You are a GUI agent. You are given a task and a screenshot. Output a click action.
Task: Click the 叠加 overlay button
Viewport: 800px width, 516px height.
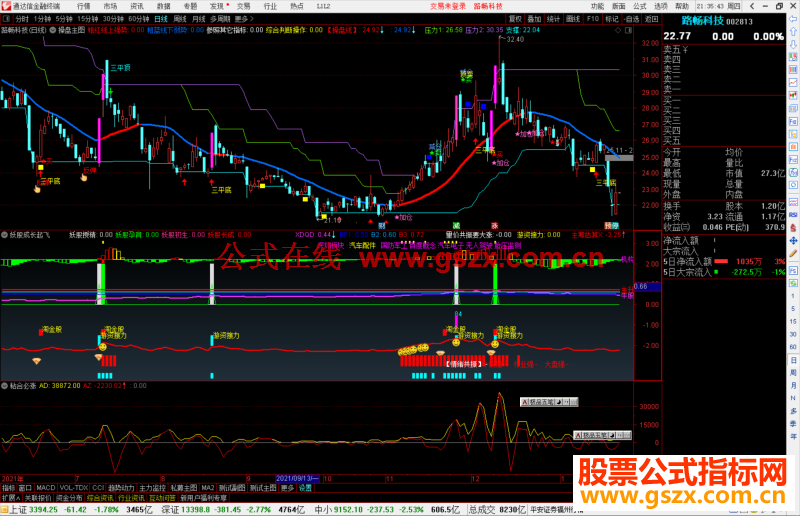pyautogui.click(x=535, y=19)
